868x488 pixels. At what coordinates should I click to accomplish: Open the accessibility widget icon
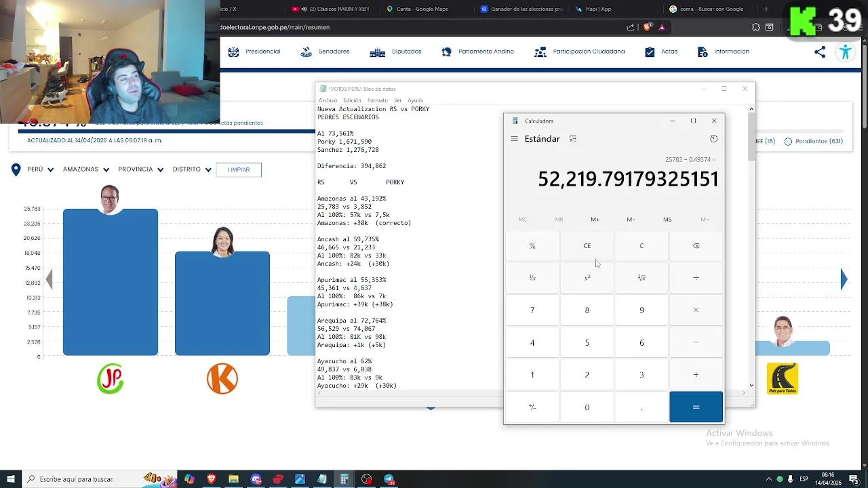click(845, 52)
